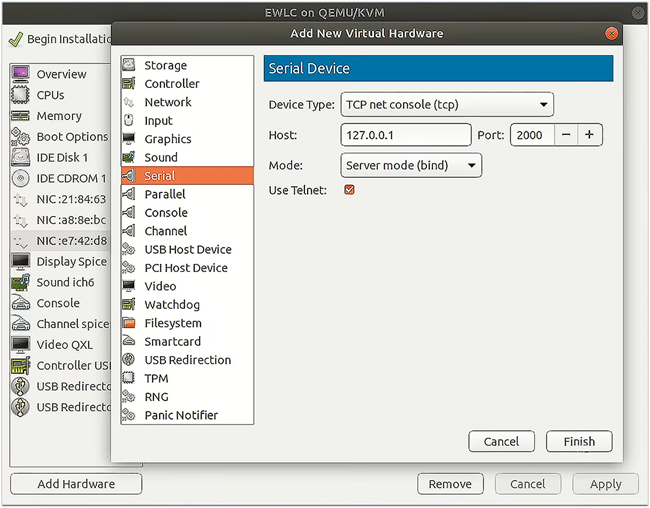
Task: Click the Overview monitor icon in EWLC window
Action: point(21,74)
